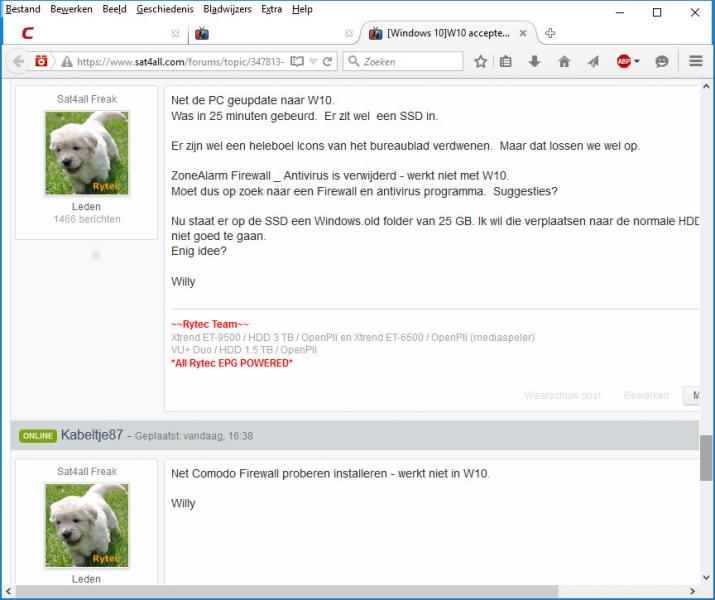
Task: Click the Adblock Plus ABP icon
Action: pos(623,61)
